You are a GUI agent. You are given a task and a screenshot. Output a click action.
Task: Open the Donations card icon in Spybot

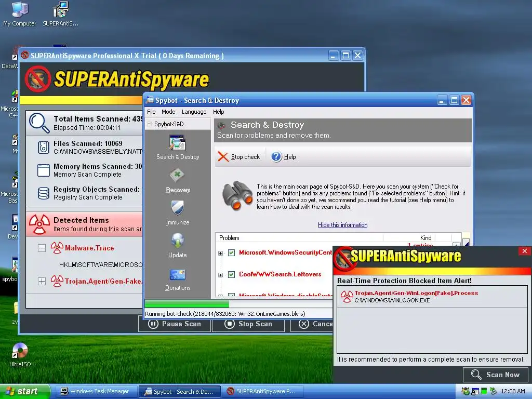[x=178, y=280]
